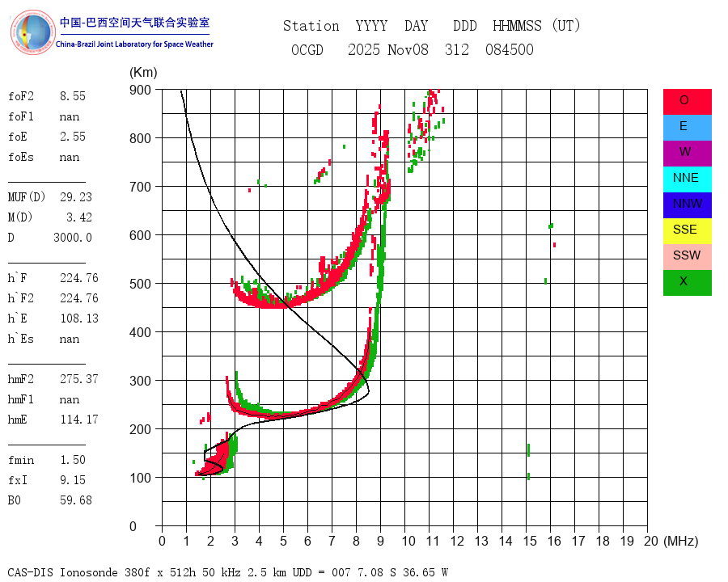Click the hmF1 label
728x582 pixels.
point(20,399)
